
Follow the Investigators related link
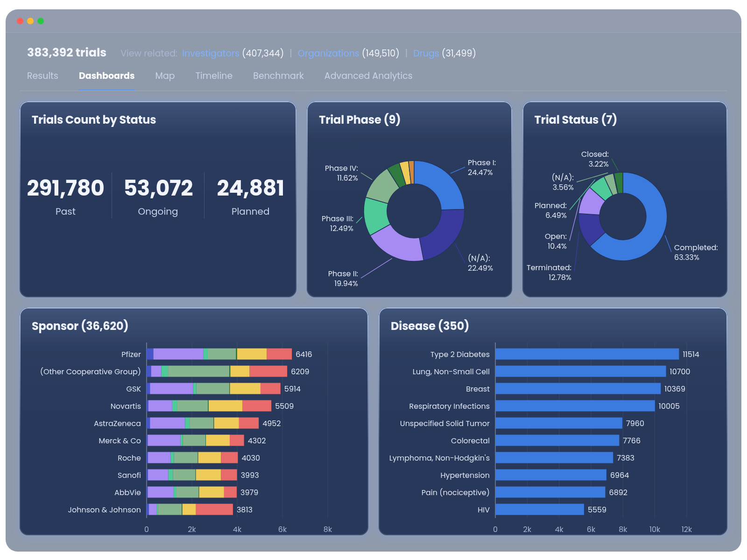click(x=211, y=53)
